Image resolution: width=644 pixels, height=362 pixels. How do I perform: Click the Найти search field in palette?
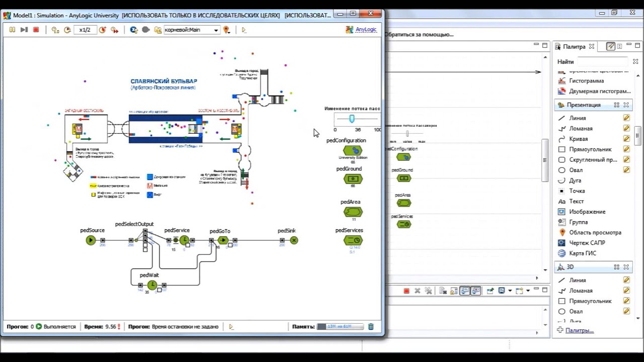[x=603, y=62]
